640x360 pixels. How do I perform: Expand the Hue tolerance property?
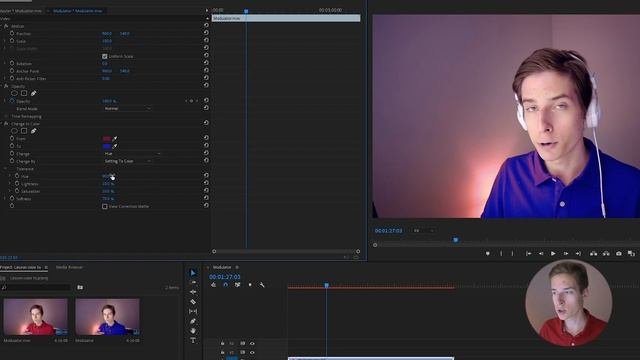click(10, 176)
